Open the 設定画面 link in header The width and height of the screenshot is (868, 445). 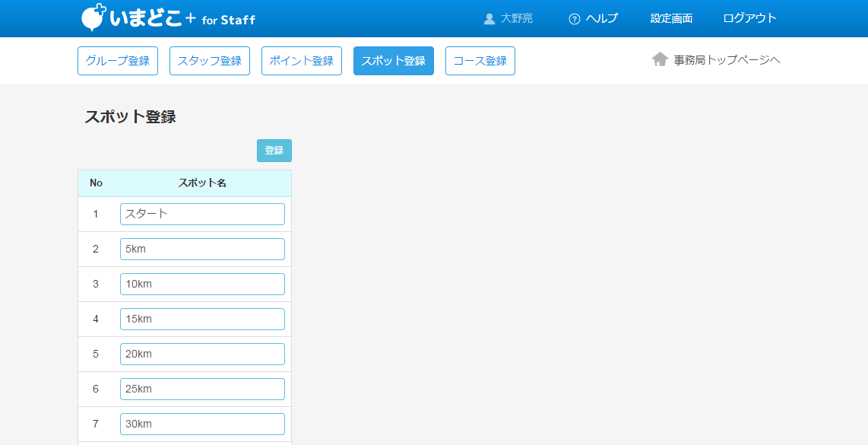pos(671,18)
